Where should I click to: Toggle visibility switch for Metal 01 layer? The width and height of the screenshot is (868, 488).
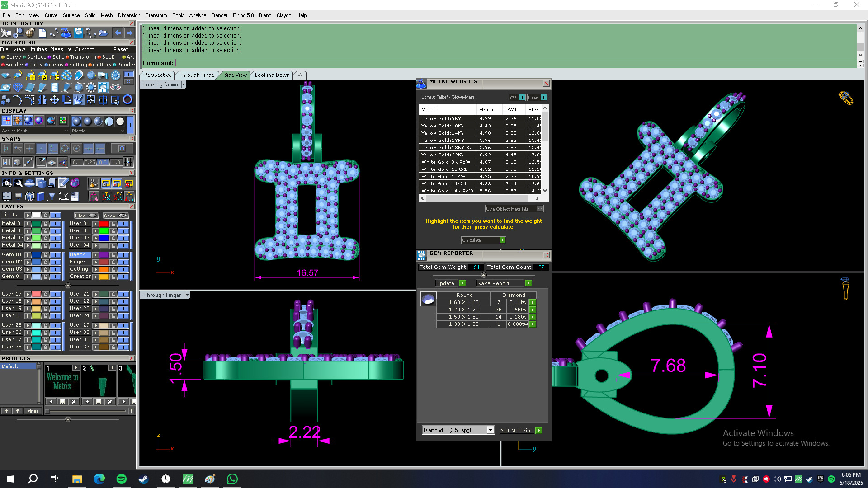pos(55,224)
